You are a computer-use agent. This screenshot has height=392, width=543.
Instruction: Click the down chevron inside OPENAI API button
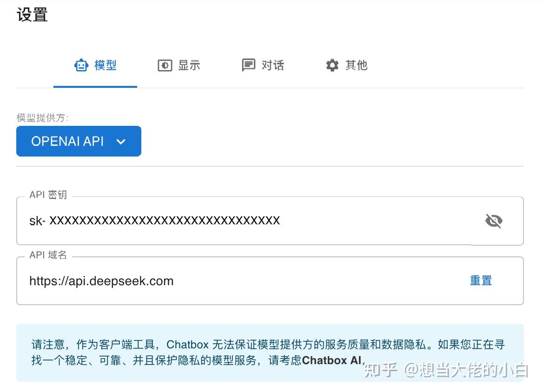tap(121, 141)
